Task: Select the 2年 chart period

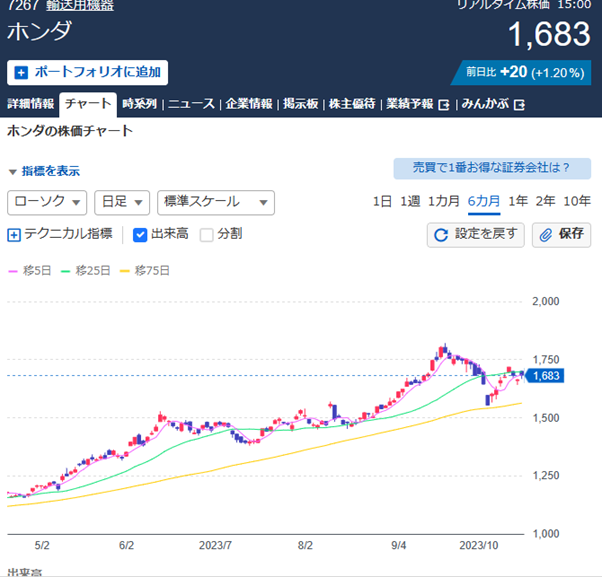Action: [546, 201]
